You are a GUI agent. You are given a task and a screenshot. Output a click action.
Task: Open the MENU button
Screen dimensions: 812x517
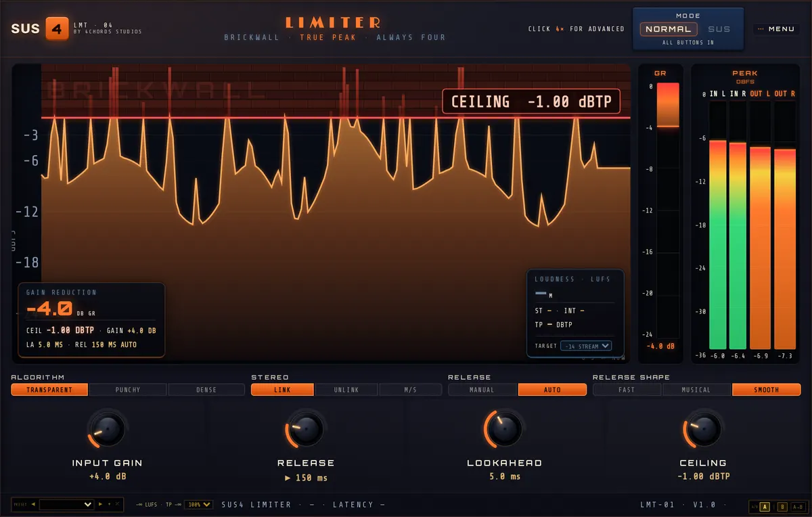777,29
